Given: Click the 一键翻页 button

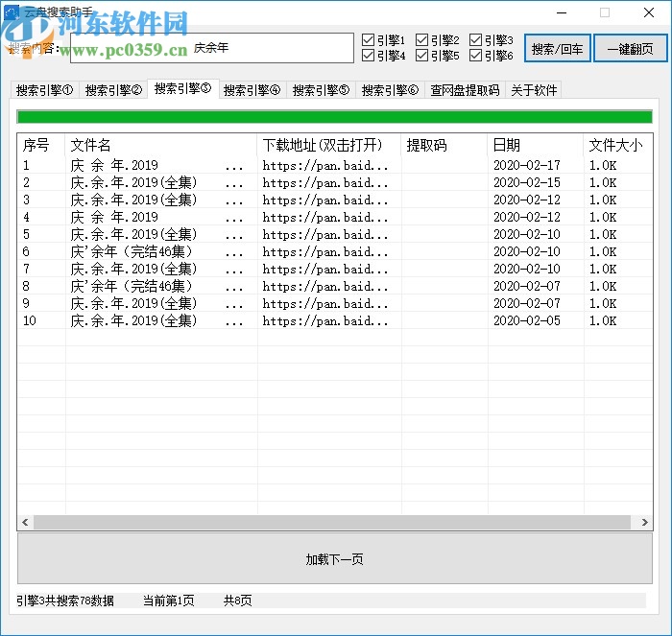Looking at the screenshot, I should point(630,48).
